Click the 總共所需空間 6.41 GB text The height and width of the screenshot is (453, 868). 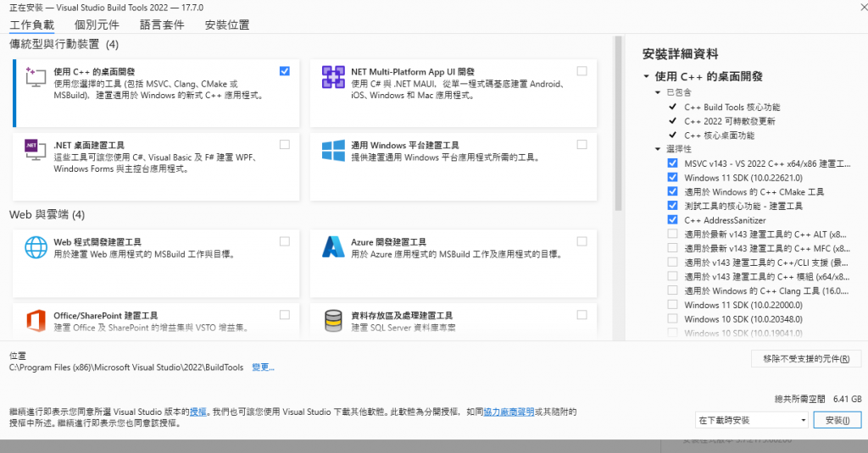tap(818, 399)
